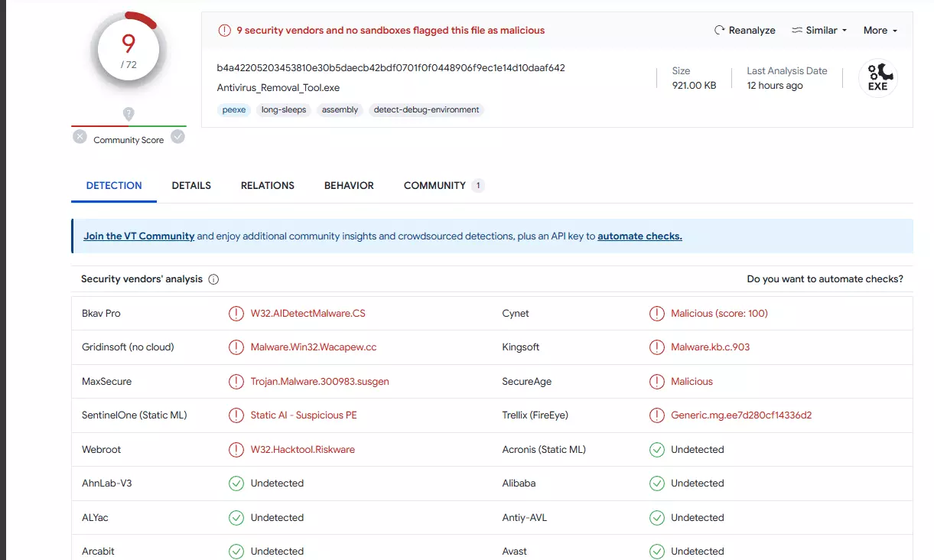The image size is (934, 560).
Task: Click the peexe tag
Action: pyautogui.click(x=234, y=110)
